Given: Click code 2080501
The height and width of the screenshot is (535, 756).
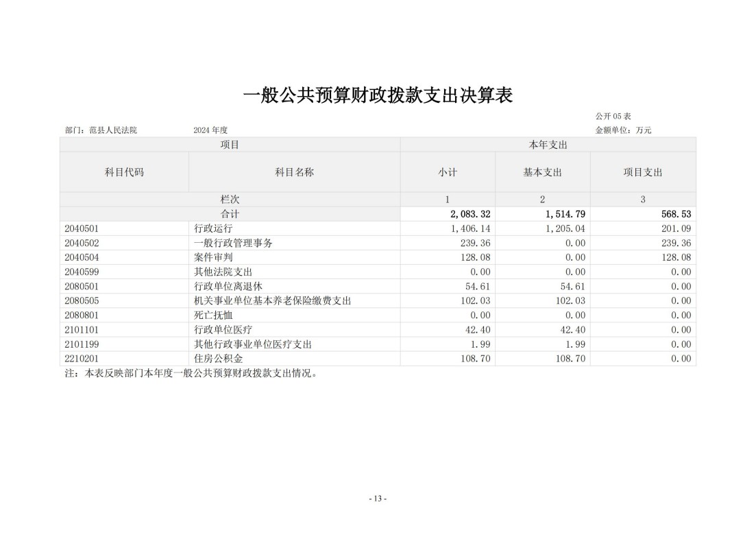Looking at the screenshot, I should [x=82, y=287].
